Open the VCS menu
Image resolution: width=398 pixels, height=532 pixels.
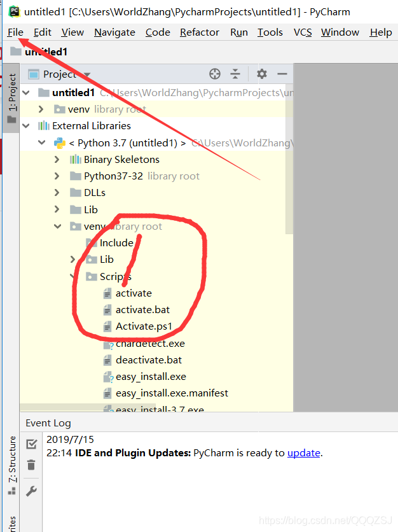click(303, 32)
